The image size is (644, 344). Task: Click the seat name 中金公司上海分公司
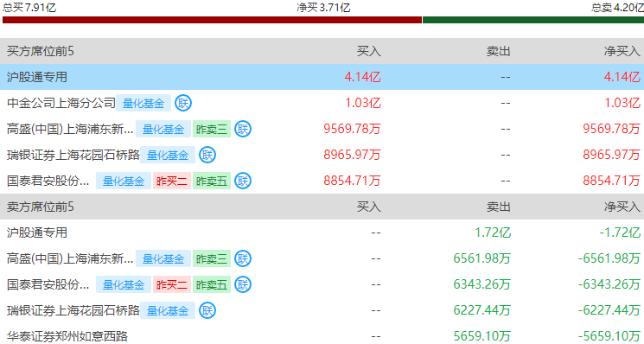pos(61,103)
